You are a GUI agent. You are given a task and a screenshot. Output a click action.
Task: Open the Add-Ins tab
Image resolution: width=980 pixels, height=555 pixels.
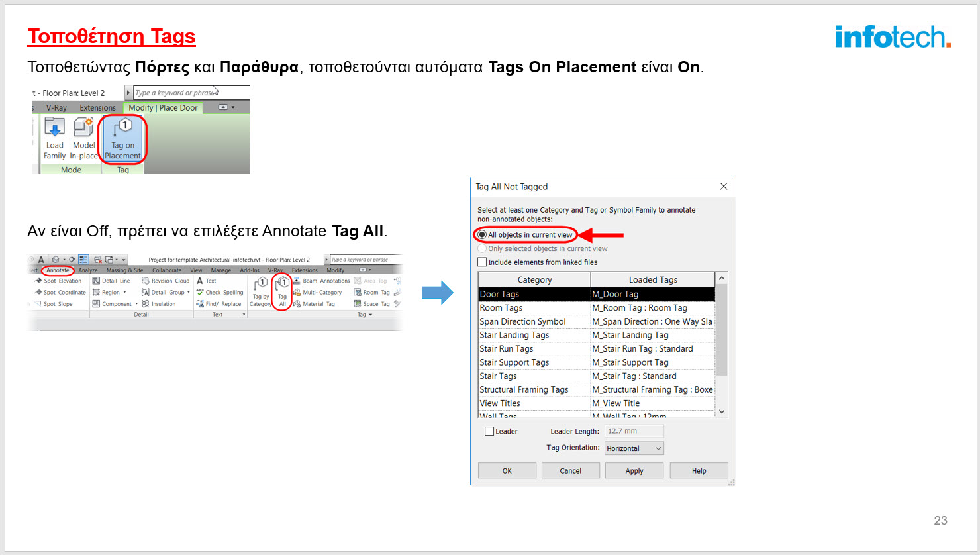[x=250, y=270]
